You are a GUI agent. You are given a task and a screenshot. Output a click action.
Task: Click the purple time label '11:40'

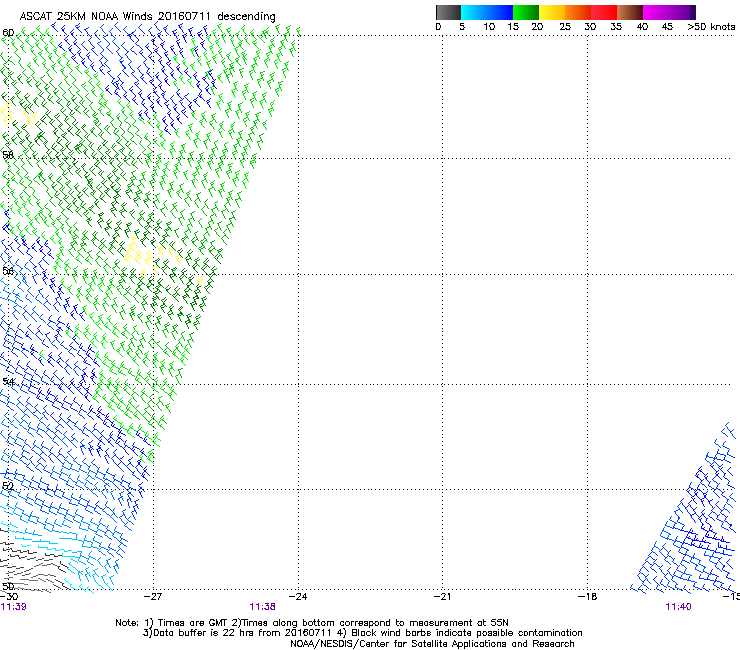click(678, 607)
